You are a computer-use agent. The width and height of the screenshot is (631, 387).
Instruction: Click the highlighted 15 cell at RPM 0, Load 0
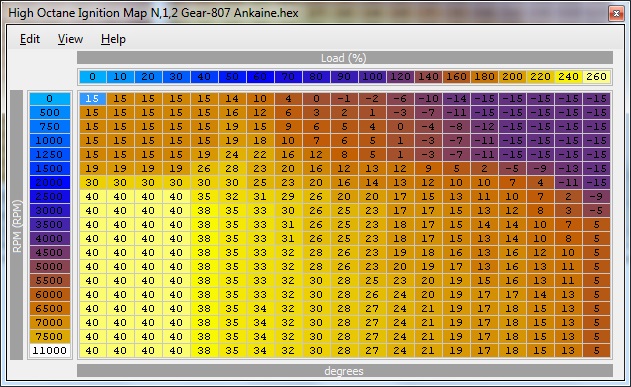(93, 99)
